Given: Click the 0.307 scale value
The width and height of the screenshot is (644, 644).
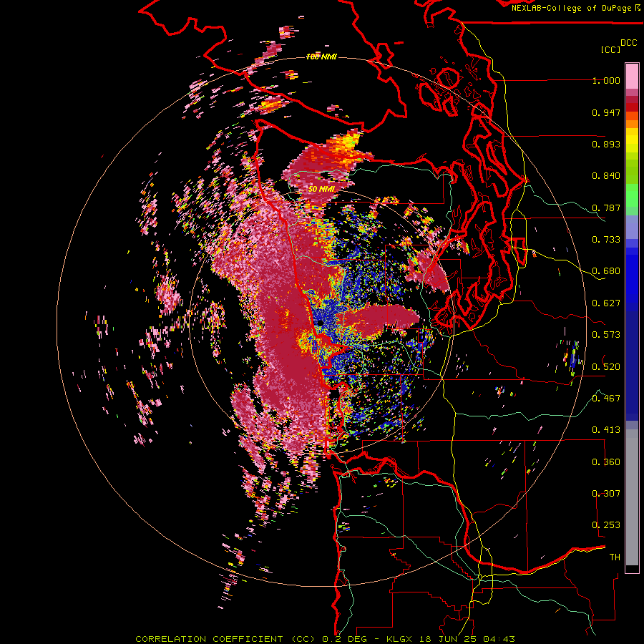Looking at the screenshot, I should coord(606,493).
